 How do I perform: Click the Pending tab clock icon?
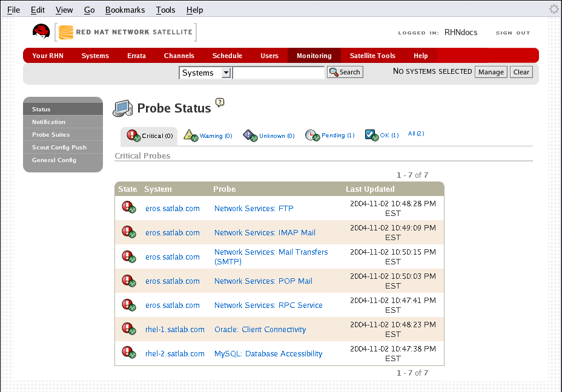pyautogui.click(x=312, y=136)
